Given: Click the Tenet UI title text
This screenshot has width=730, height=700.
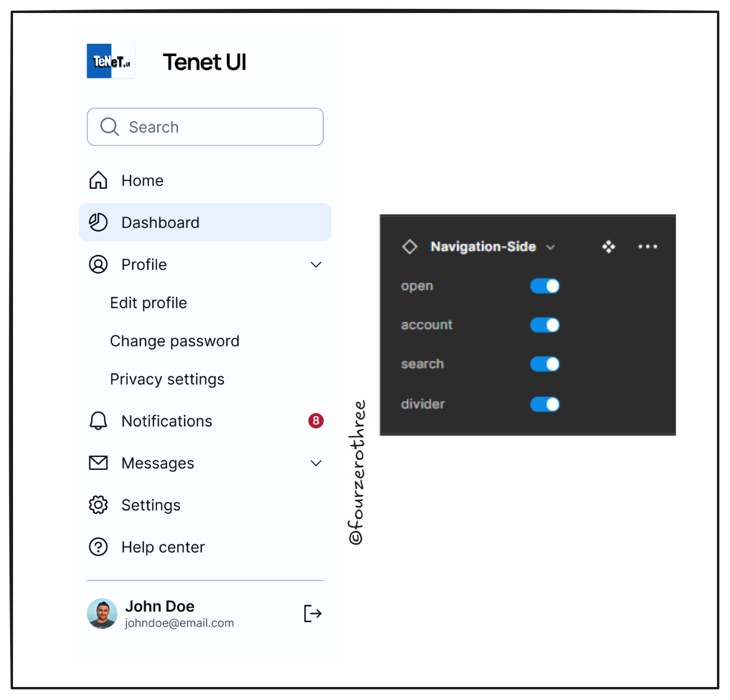Looking at the screenshot, I should tap(205, 62).
